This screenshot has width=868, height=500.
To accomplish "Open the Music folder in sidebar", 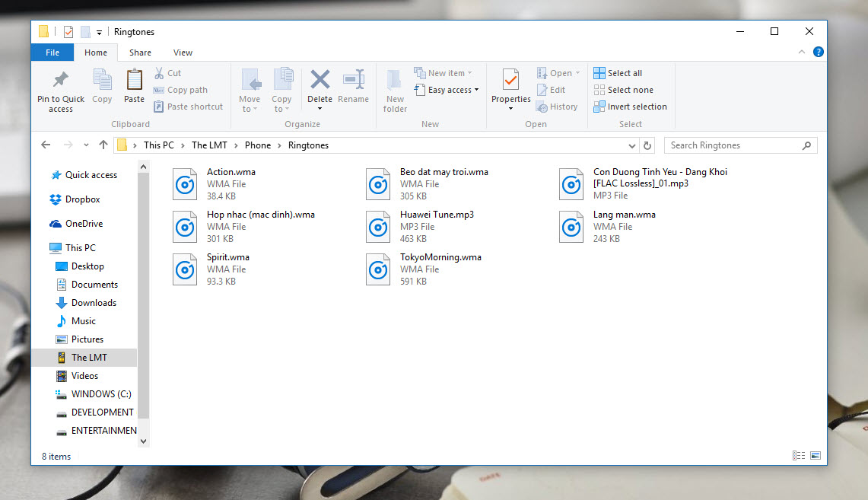I will click(76, 321).
